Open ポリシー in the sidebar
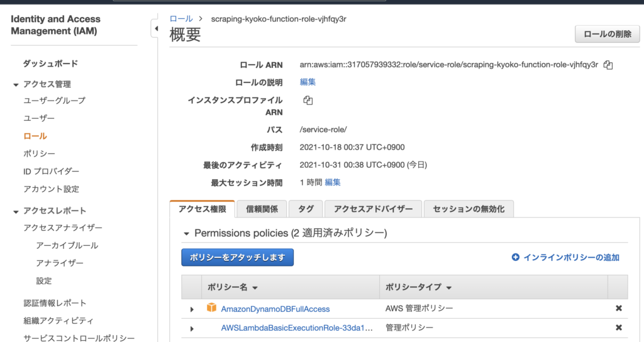This screenshot has height=342, width=644. tap(40, 153)
